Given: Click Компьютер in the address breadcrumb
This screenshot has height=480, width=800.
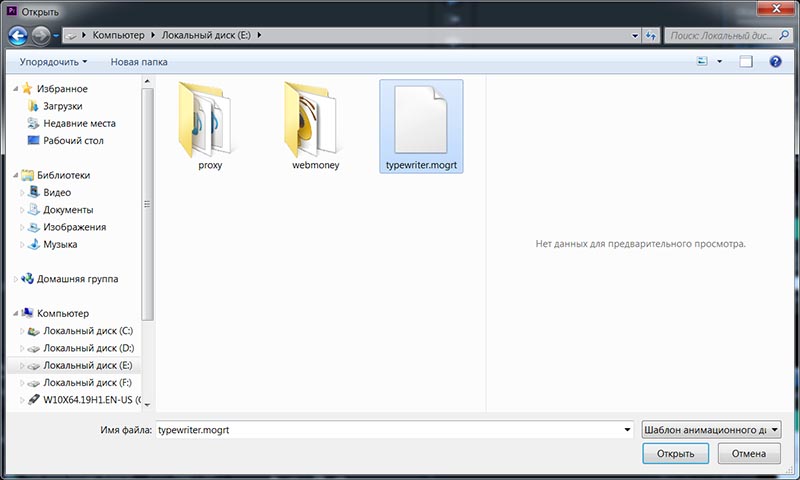Looking at the screenshot, I should (118, 35).
